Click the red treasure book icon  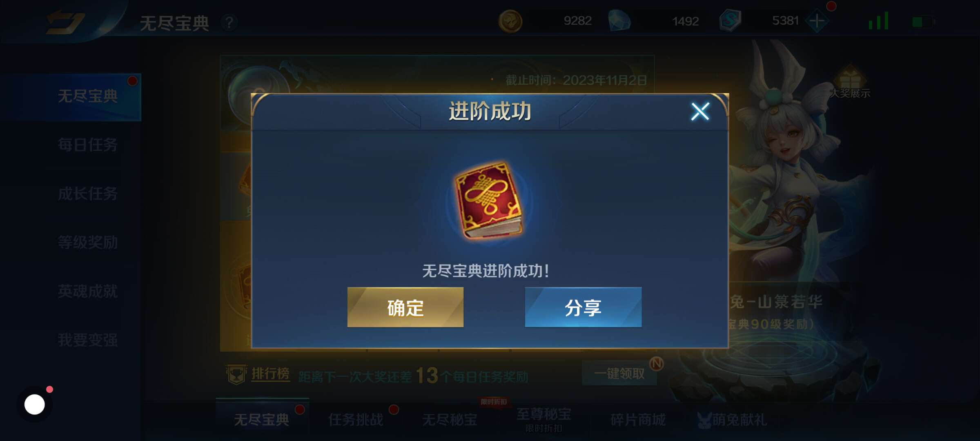tap(489, 200)
